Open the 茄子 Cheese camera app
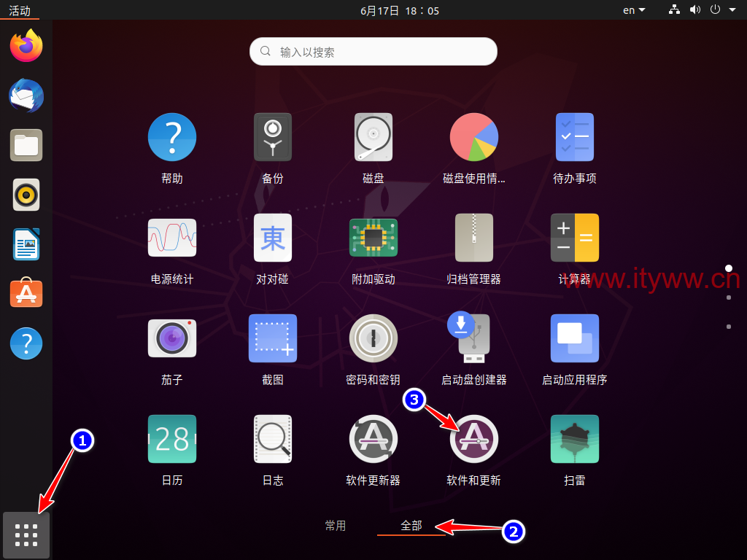 pyautogui.click(x=172, y=338)
